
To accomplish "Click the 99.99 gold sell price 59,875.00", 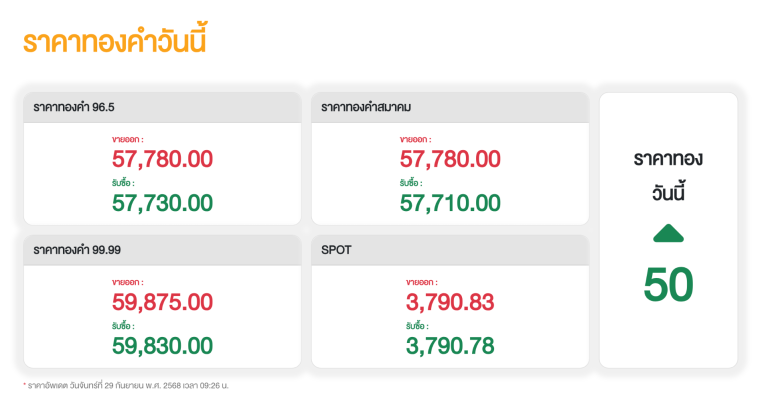I will (x=162, y=302).
